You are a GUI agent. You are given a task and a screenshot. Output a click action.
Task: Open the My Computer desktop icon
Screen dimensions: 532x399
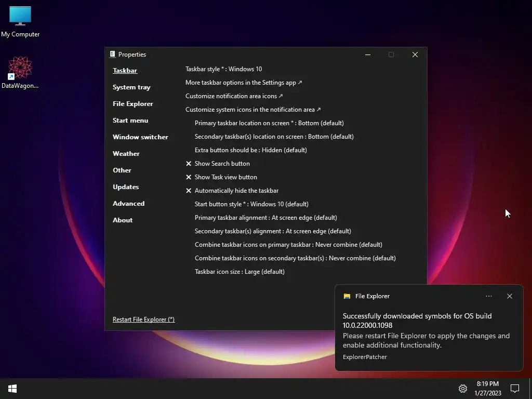[20, 21]
